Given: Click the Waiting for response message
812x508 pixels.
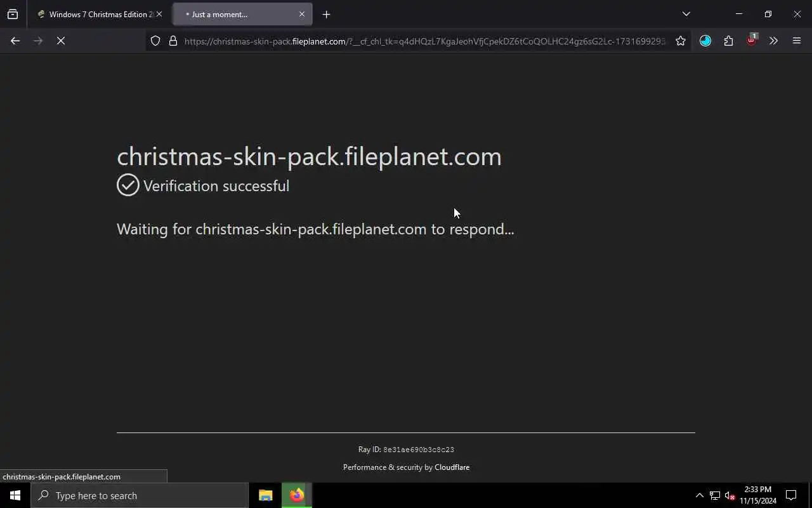Looking at the screenshot, I should tap(315, 229).
